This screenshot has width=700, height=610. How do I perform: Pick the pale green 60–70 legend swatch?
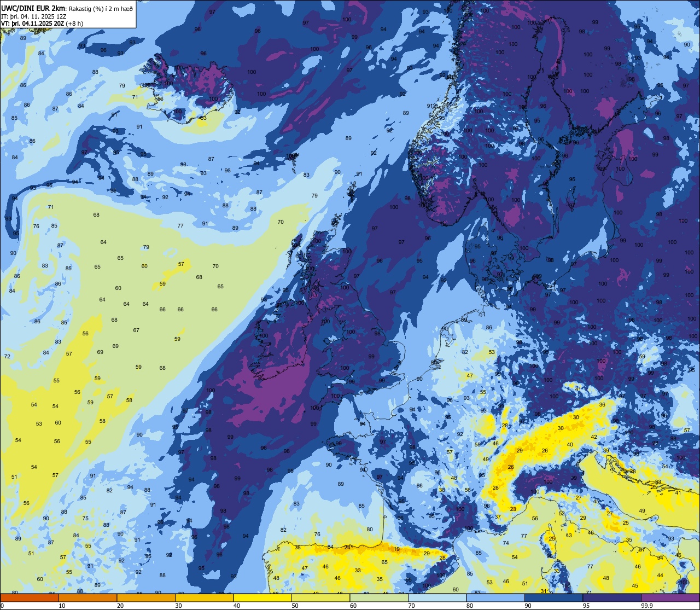(379, 597)
